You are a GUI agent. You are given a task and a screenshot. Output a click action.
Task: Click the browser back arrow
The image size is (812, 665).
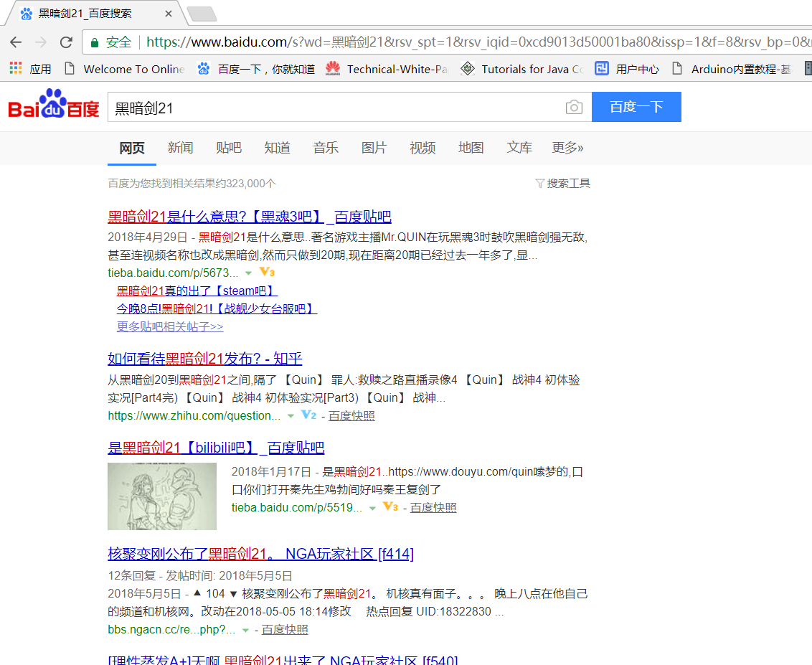coord(16,42)
